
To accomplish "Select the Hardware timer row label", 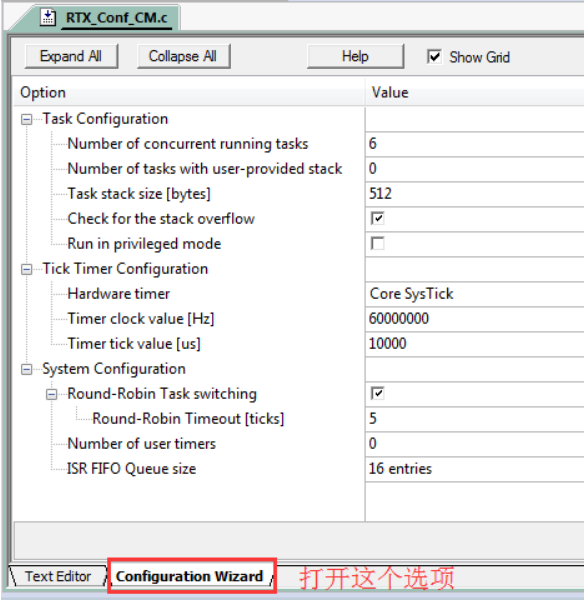I will point(119,294).
